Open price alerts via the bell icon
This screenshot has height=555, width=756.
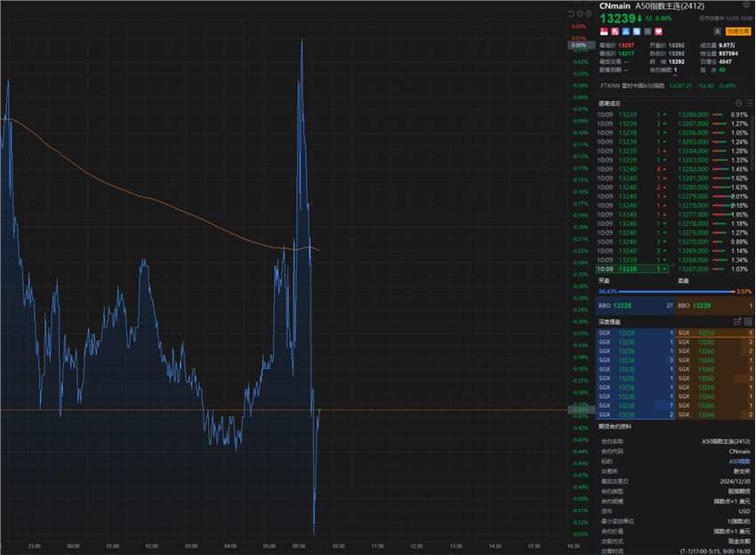tap(718, 31)
